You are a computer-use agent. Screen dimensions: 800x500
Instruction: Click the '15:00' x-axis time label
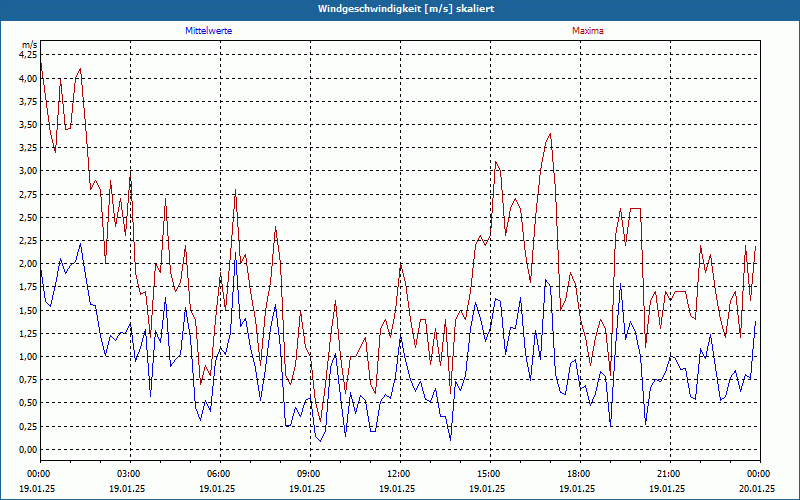click(x=487, y=473)
